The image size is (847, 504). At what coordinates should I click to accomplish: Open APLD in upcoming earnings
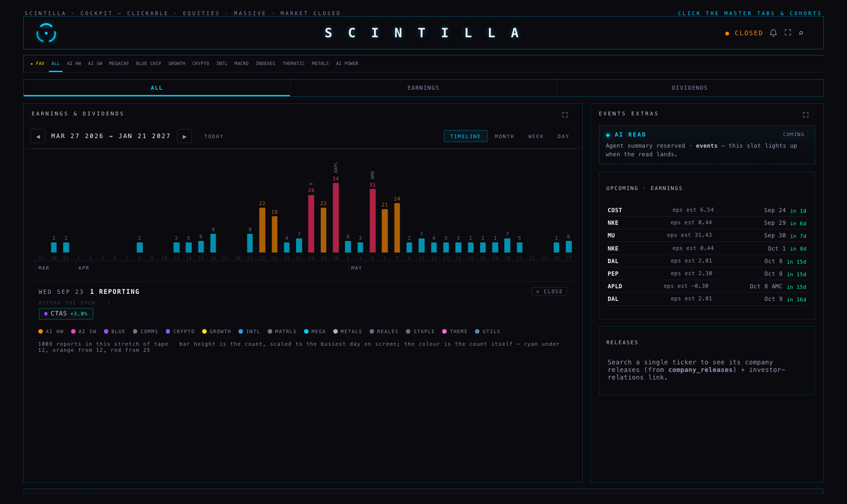click(707, 286)
